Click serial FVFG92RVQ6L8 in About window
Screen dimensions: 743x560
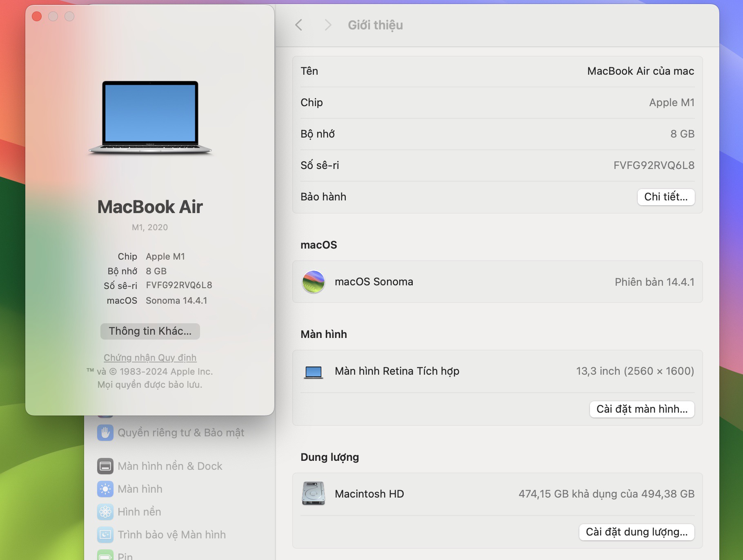pos(179,285)
